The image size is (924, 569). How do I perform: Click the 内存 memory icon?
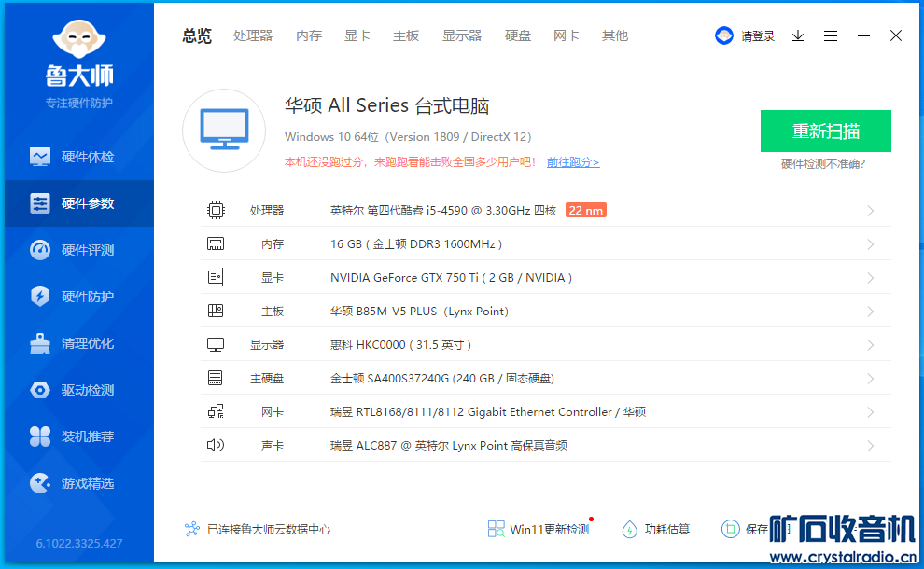(x=216, y=243)
